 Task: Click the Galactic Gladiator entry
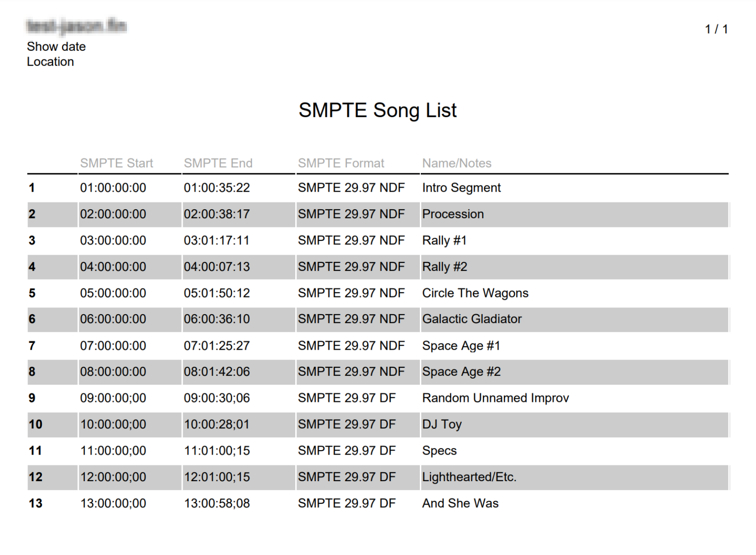[x=472, y=319]
